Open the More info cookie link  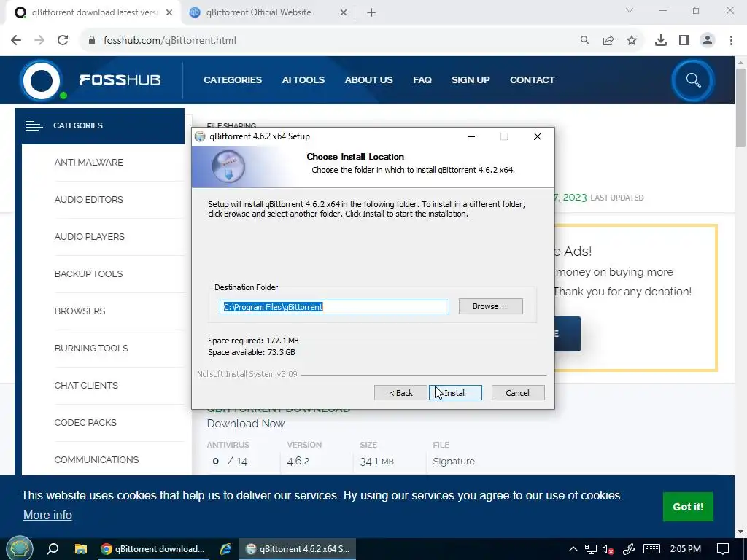point(47,516)
